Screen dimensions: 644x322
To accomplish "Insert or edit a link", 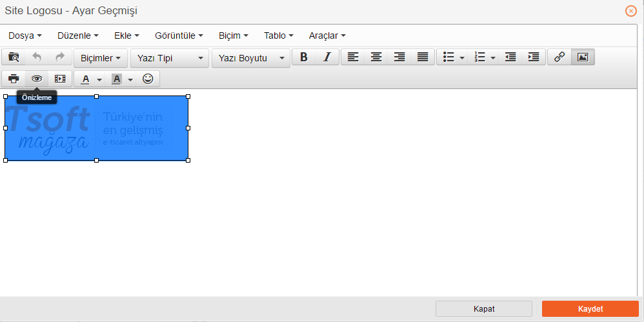I will click(x=559, y=57).
